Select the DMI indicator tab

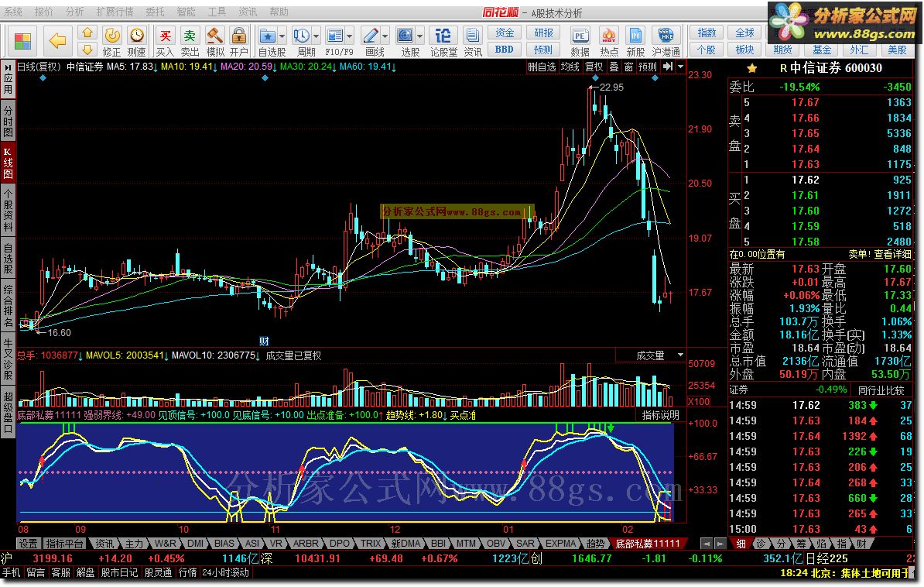pyautogui.click(x=195, y=544)
